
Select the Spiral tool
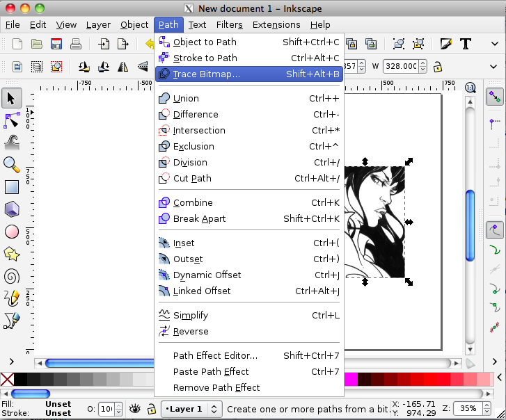click(x=12, y=277)
